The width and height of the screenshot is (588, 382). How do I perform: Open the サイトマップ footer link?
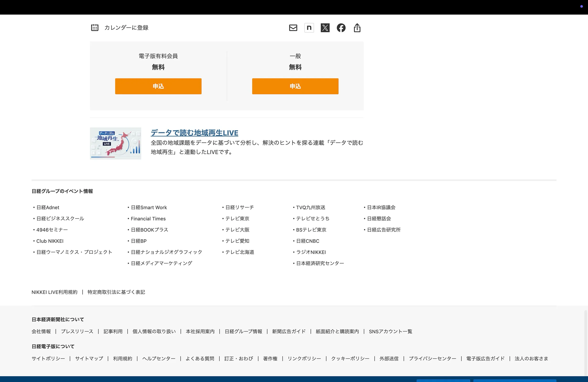click(x=89, y=359)
